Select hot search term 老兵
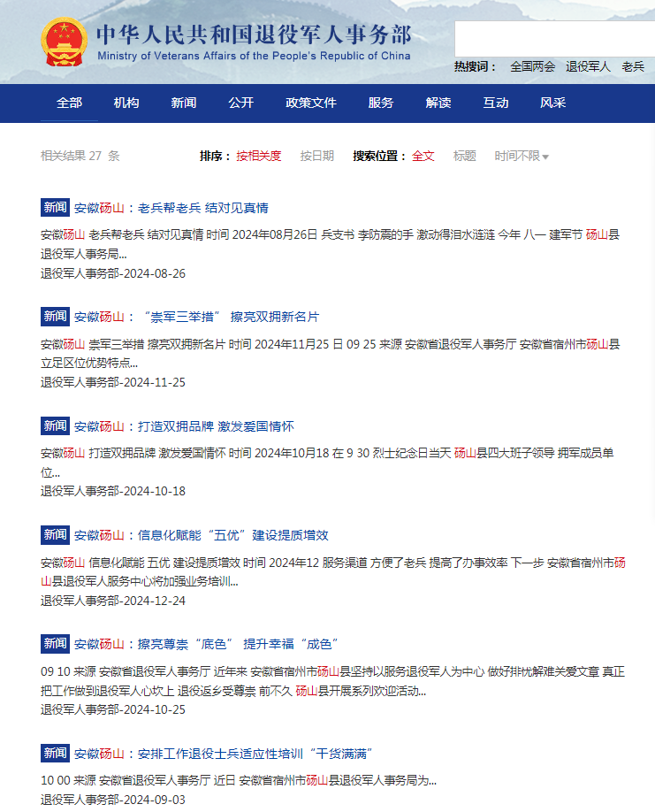Image resolution: width=655 pixels, height=812 pixels. pyautogui.click(x=633, y=67)
